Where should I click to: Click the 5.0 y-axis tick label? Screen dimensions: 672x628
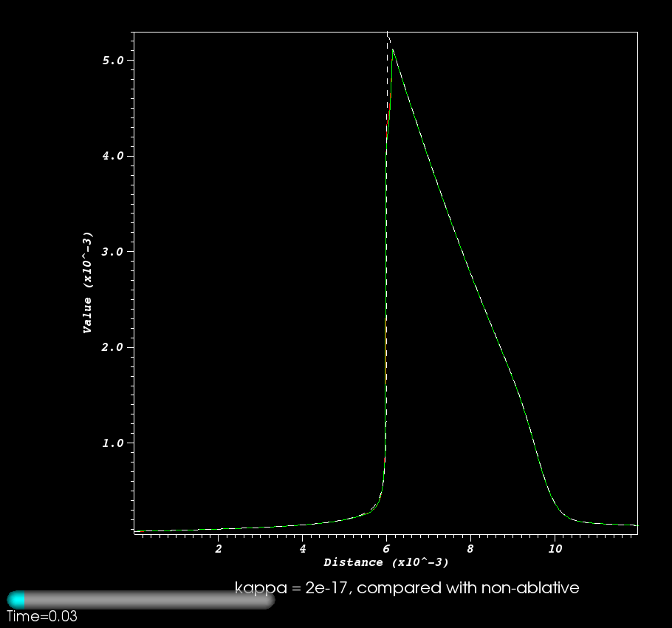pyautogui.click(x=113, y=61)
